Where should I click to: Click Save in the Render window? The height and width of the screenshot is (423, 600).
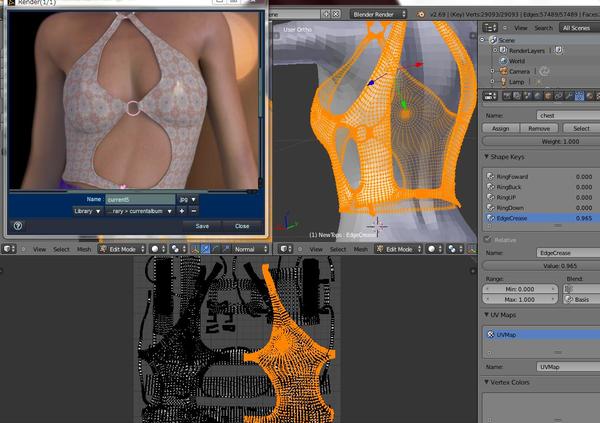[x=202, y=226]
